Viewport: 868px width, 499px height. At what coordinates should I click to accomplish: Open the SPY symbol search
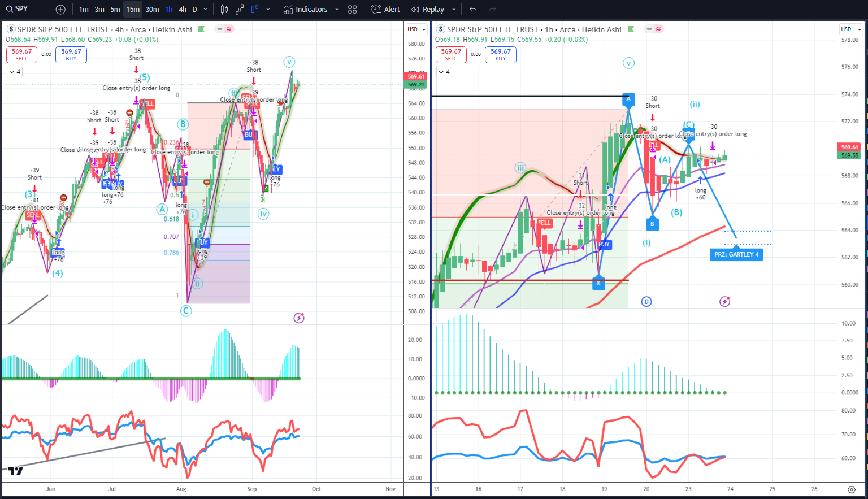[17, 9]
